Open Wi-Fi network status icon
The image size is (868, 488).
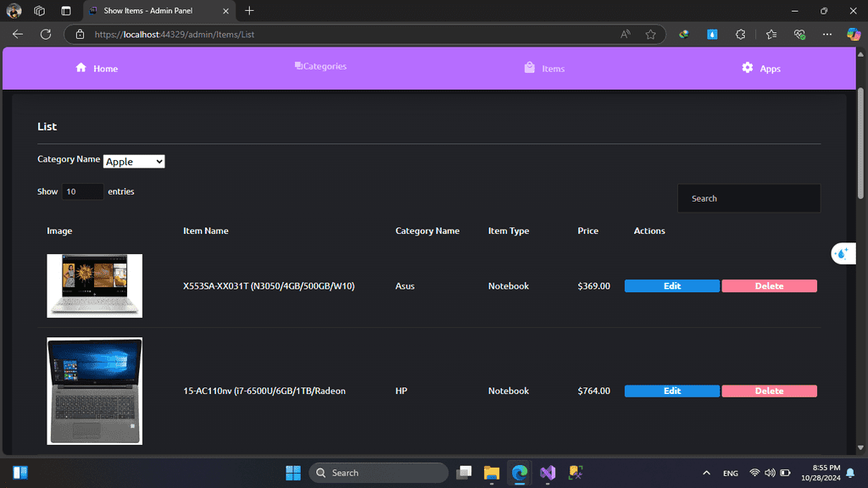pyautogui.click(x=754, y=473)
